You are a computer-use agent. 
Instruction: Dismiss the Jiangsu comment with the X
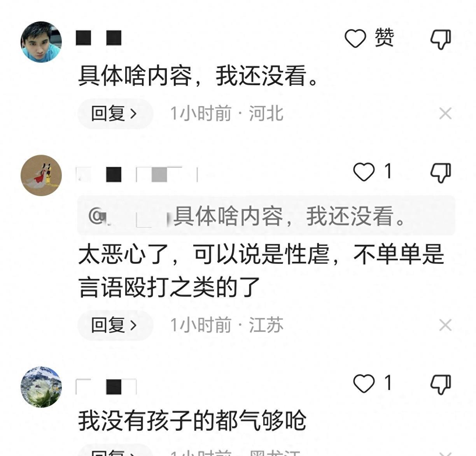(445, 325)
